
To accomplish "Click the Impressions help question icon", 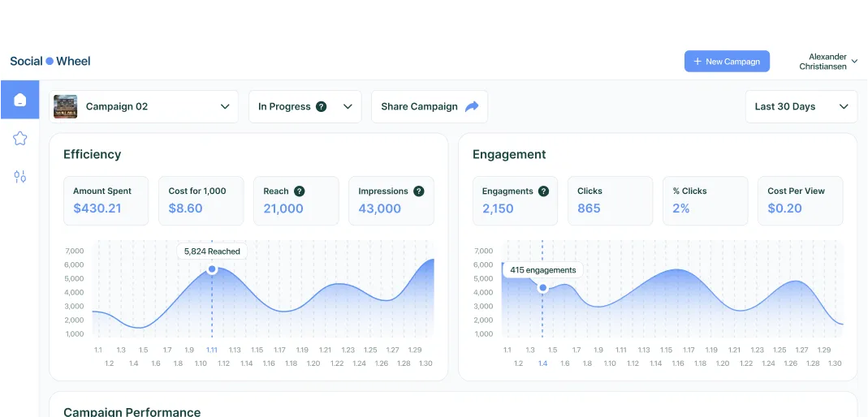I will (419, 191).
